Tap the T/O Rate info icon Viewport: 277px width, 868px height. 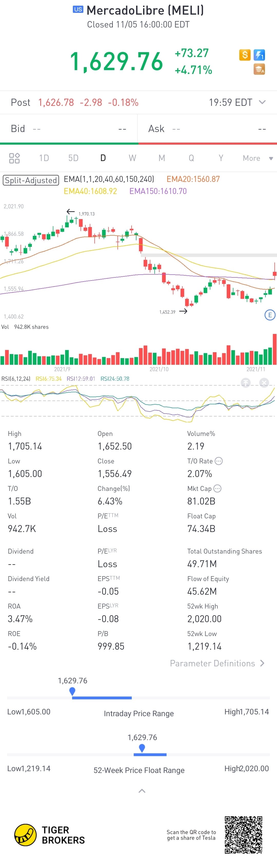(219, 461)
